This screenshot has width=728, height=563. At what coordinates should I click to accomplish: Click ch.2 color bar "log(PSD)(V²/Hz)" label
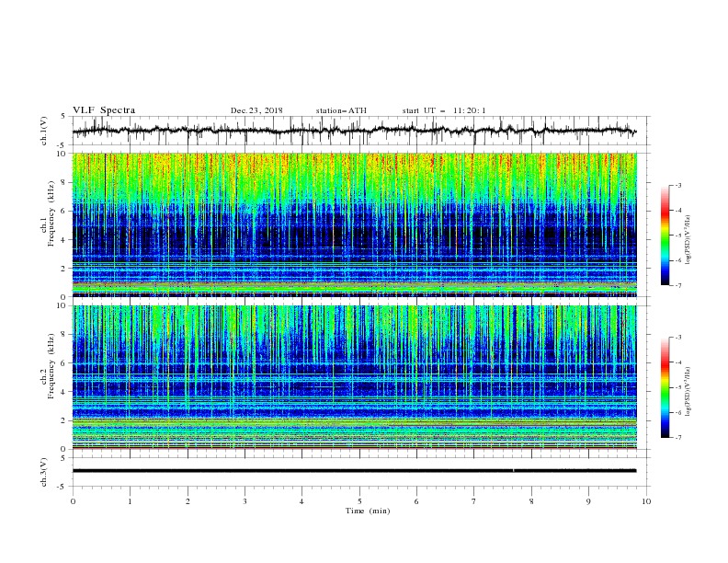tap(688, 392)
